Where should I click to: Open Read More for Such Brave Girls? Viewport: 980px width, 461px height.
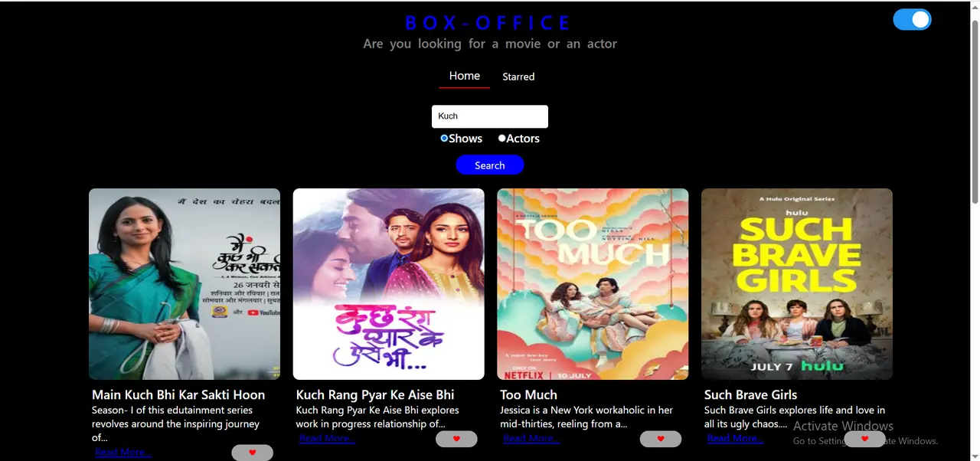(x=735, y=438)
